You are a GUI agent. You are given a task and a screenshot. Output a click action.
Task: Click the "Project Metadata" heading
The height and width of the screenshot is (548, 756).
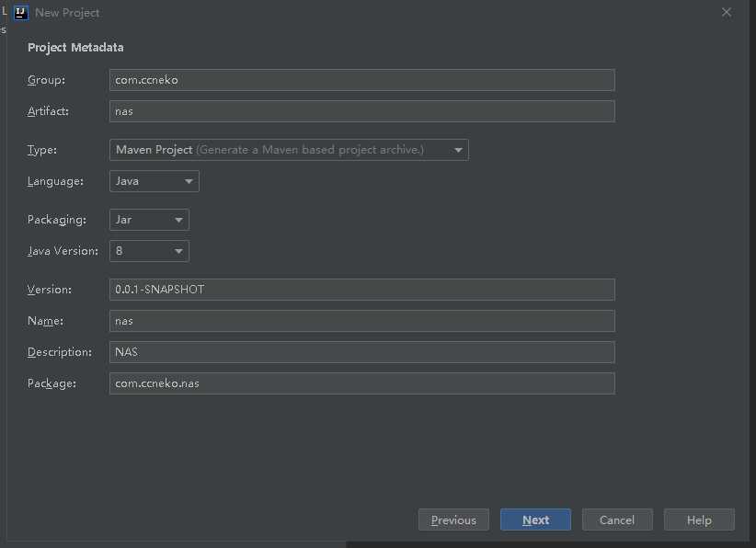click(x=75, y=48)
